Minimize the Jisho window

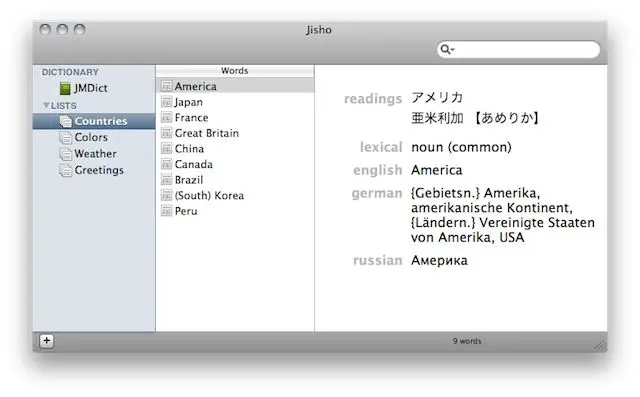(x=62, y=29)
